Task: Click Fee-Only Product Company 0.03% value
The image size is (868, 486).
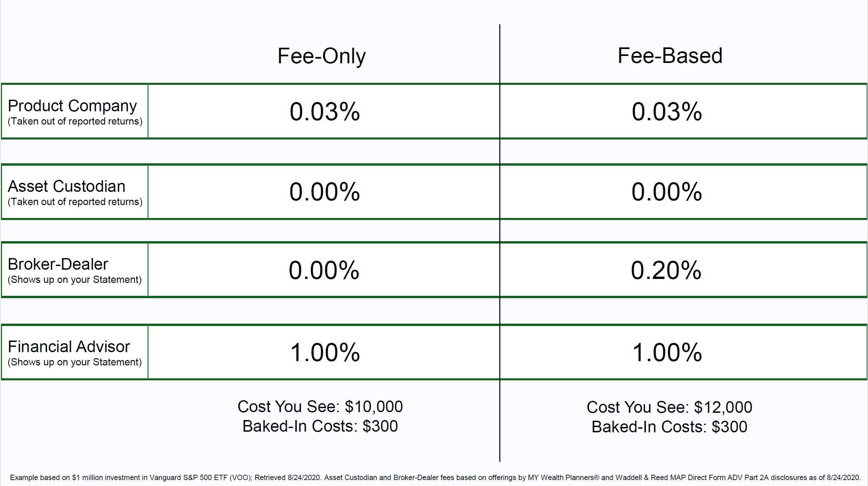Action: tap(325, 112)
